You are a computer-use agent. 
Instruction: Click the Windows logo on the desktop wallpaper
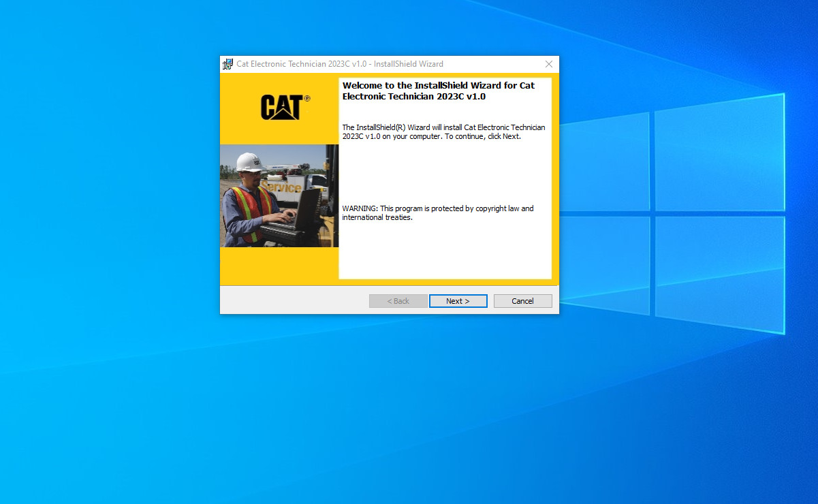click(x=681, y=204)
